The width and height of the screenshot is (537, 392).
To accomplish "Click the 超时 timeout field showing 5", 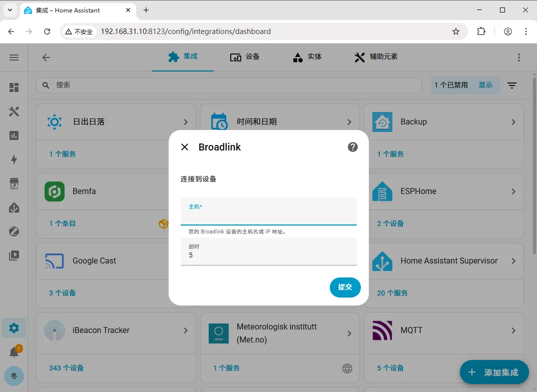I will click(268, 251).
